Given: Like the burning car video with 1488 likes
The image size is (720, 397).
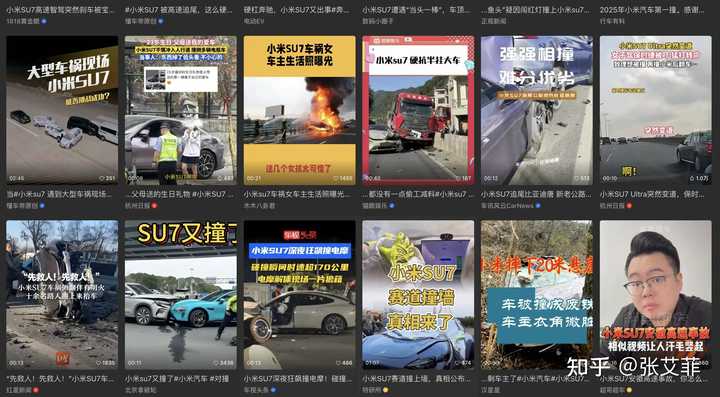Looking at the screenshot, I should [x=336, y=179].
